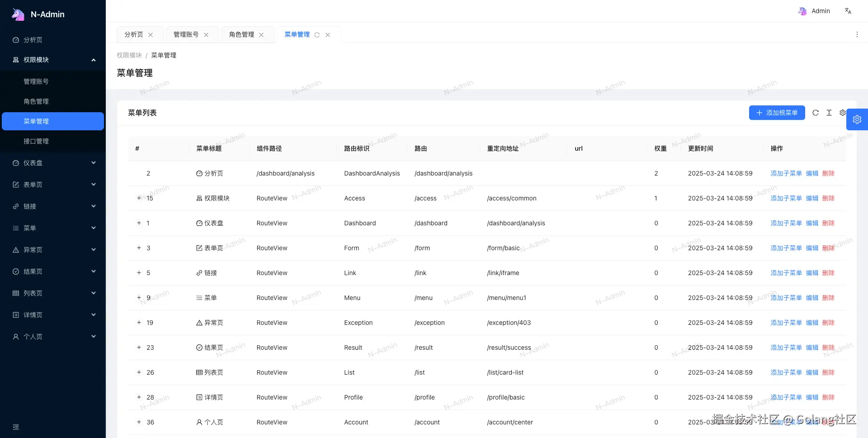Image resolution: width=868 pixels, height=438 pixels.
Task: Close the 菜单管理 tab
Action: [328, 35]
